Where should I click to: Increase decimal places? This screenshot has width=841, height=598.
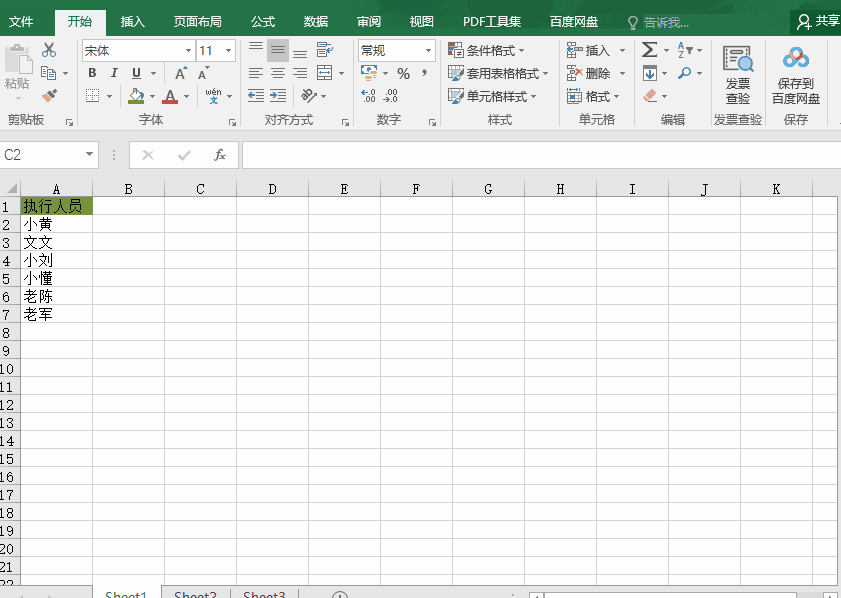click(x=368, y=96)
